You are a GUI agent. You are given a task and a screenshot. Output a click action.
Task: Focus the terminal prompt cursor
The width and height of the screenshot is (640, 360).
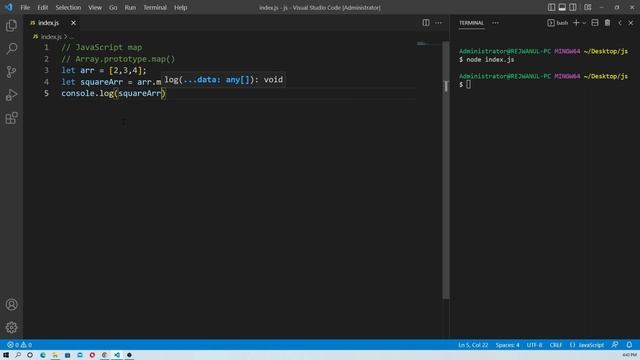pyautogui.click(x=468, y=84)
